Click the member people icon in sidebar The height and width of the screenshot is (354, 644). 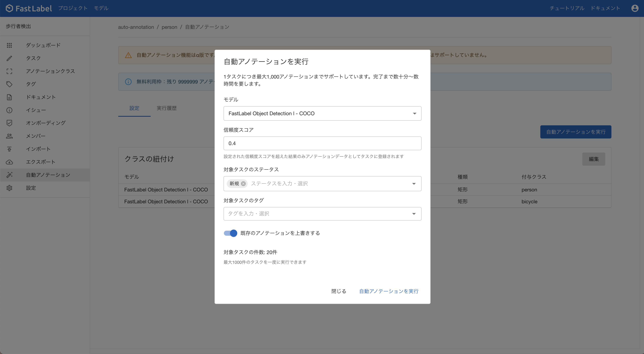tap(9, 136)
